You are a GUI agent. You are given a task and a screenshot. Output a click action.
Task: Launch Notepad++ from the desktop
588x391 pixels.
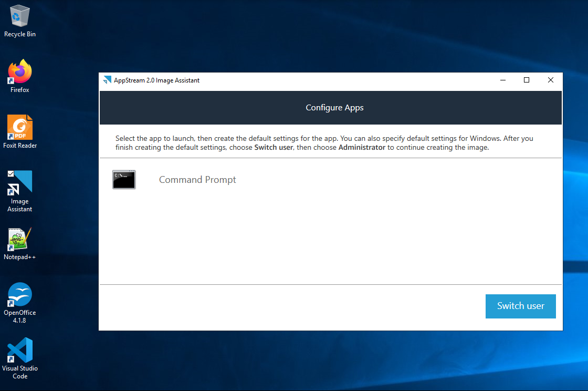[x=19, y=240]
